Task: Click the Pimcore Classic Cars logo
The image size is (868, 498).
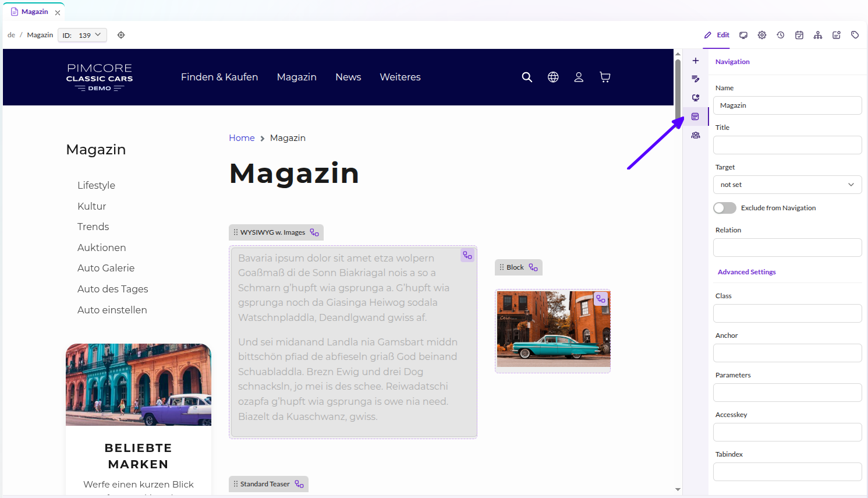Action: pos(100,77)
